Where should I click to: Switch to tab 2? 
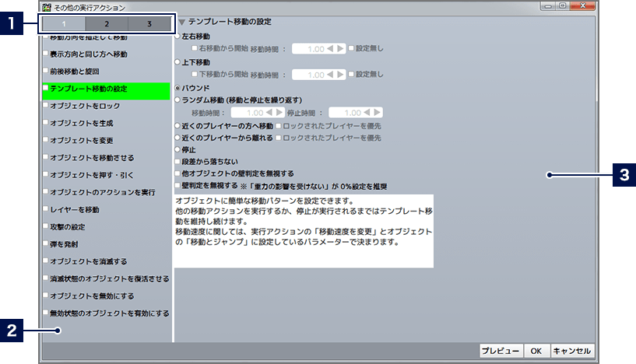coord(107,24)
